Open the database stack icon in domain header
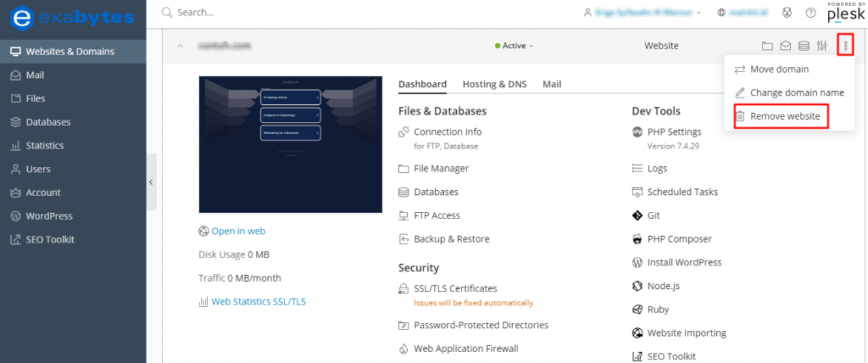Screen dimensions: 868x363 point(804,46)
